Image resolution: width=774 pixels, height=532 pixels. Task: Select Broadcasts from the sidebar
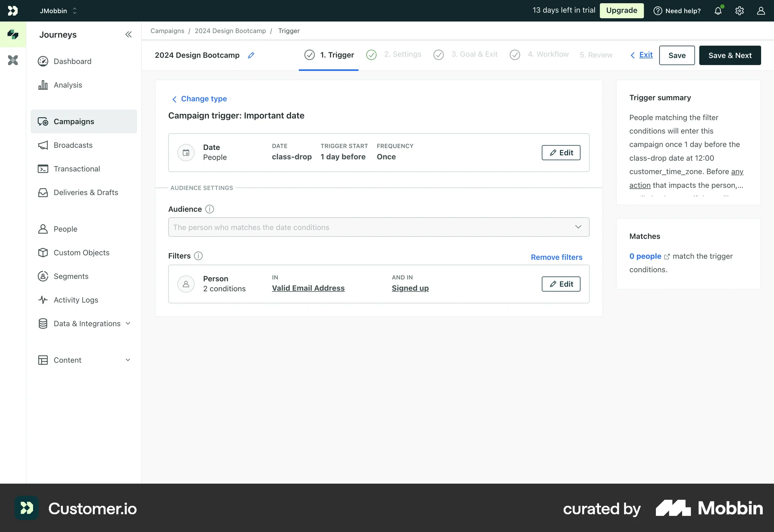pos(73,145)
